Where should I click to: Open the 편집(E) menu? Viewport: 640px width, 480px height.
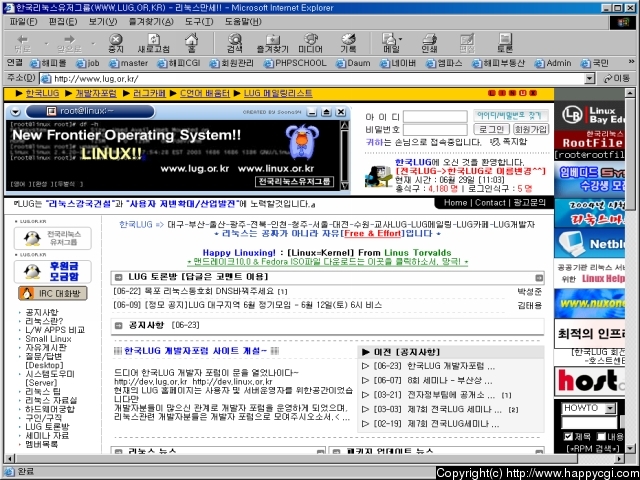tap(63, 22)
